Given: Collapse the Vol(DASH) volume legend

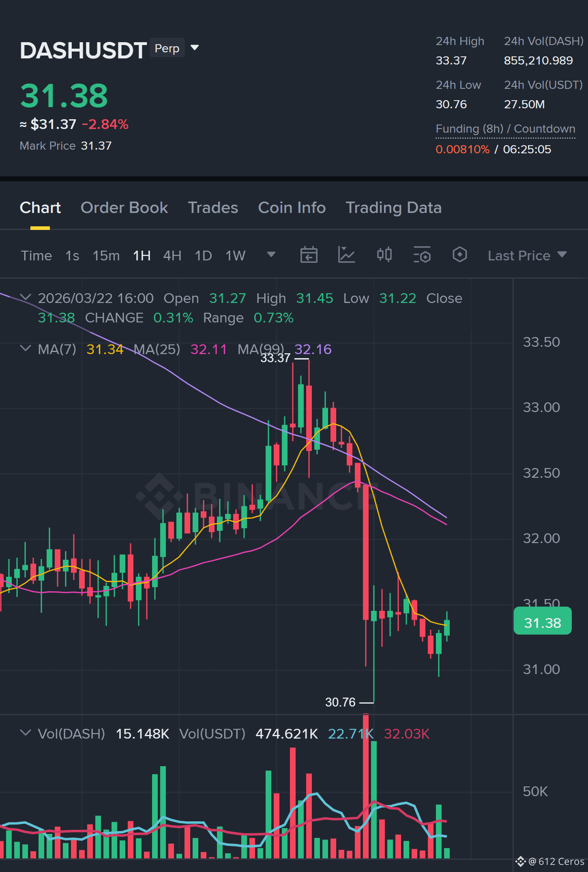Looking at the screenshot, I should [x=26, y=733].
